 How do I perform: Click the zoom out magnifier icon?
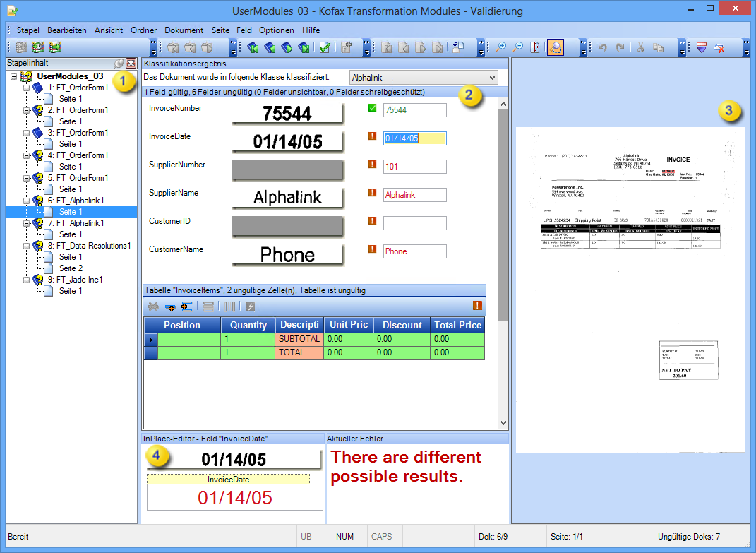click(518, 47)
